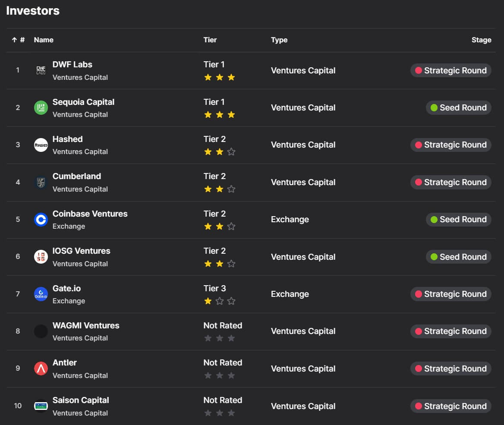Click the blue Coinbase Ventures logo
Screen dimensions: 504x425
coord(41,220)
